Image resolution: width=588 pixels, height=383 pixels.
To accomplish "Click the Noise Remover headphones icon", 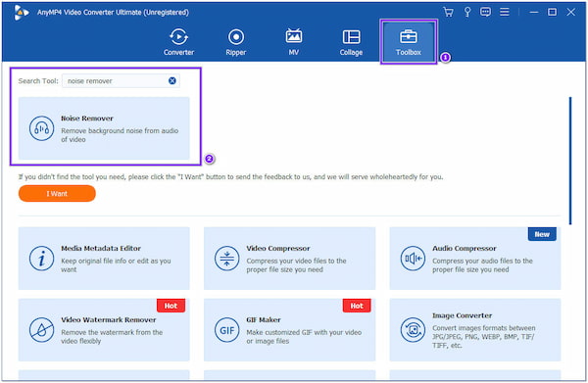I will tap(41, 128).
